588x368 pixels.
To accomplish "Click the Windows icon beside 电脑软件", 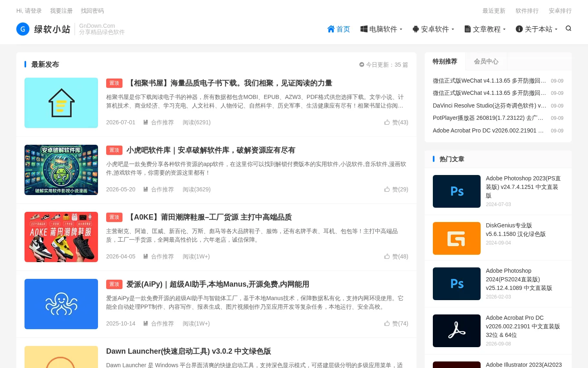I will 364,29.
